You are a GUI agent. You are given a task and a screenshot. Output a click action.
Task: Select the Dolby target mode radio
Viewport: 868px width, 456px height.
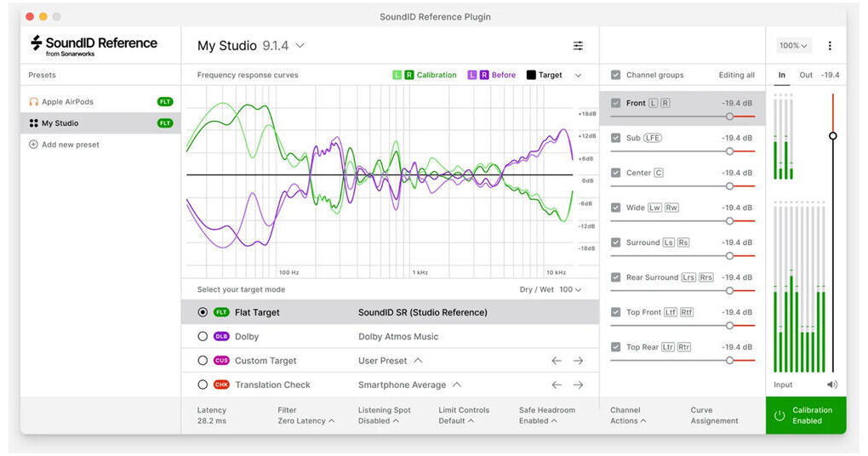203,336
